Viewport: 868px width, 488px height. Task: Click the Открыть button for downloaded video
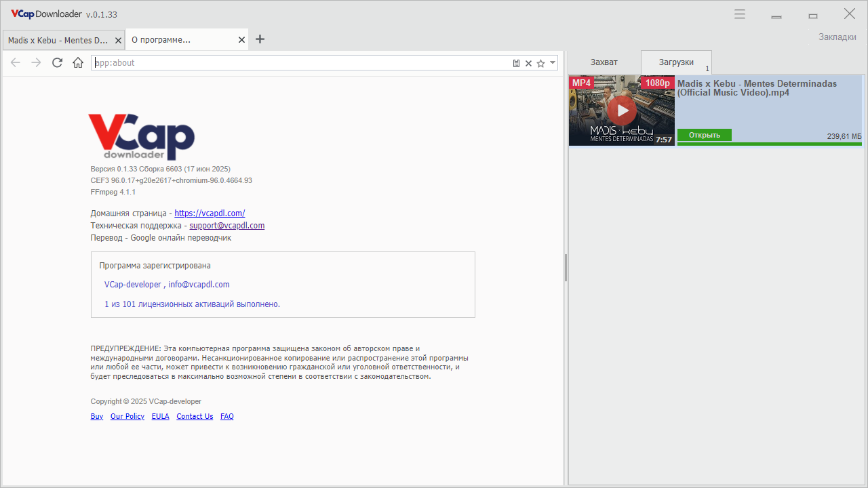tap(705, 135)
